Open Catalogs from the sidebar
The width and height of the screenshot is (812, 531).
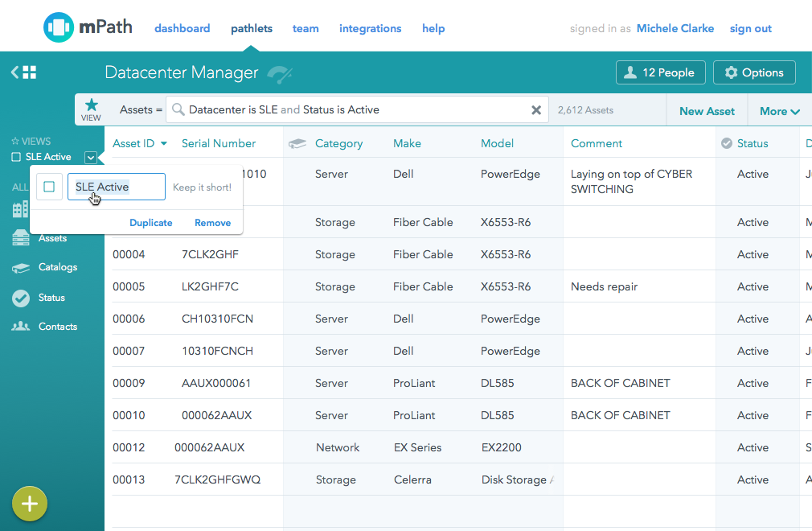click(57, 267)
